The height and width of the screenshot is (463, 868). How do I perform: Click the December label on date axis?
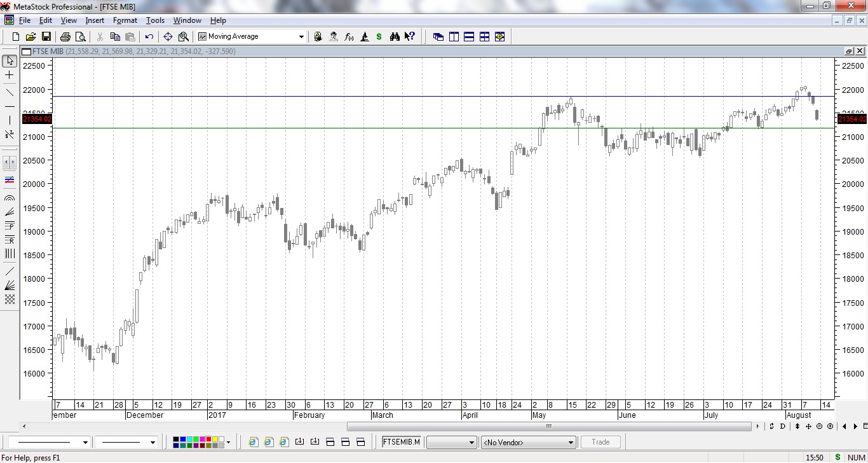coord(146,415)
